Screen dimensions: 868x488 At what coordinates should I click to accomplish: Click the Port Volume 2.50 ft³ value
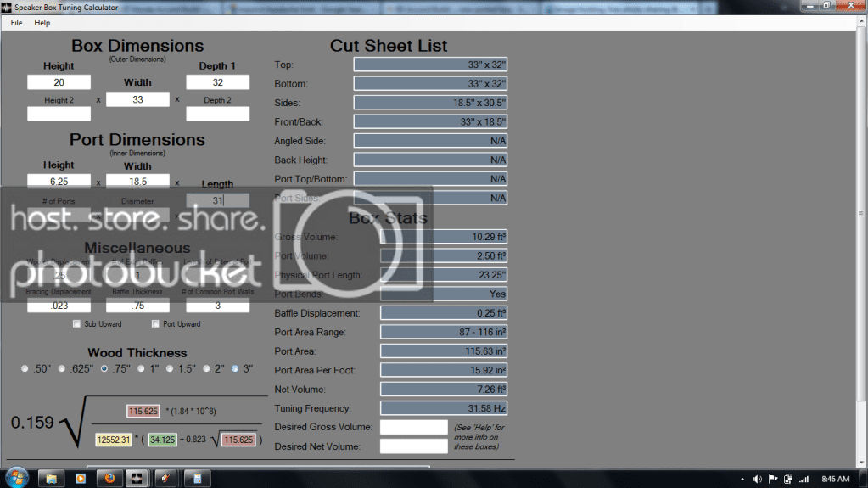pyautogui.click(x=444, y=256)
